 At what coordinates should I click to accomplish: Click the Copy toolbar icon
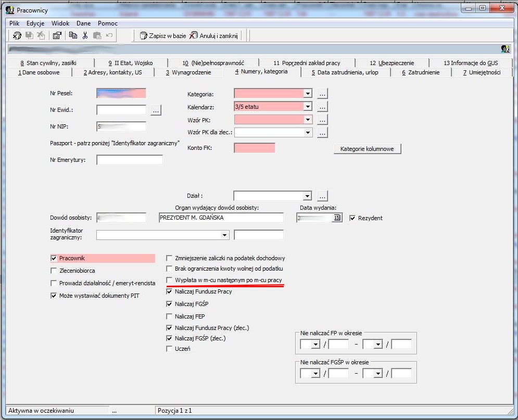tap(73, 35)
